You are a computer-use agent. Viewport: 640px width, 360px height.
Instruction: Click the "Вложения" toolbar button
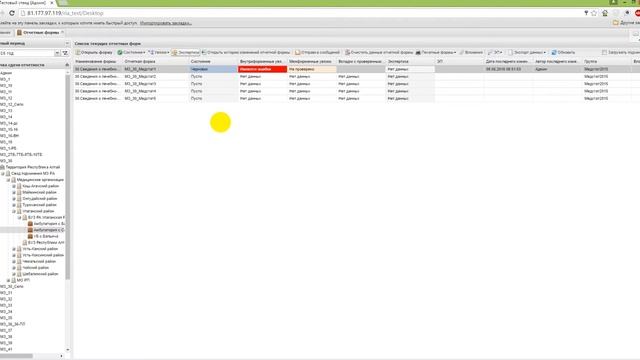(471, 52)
